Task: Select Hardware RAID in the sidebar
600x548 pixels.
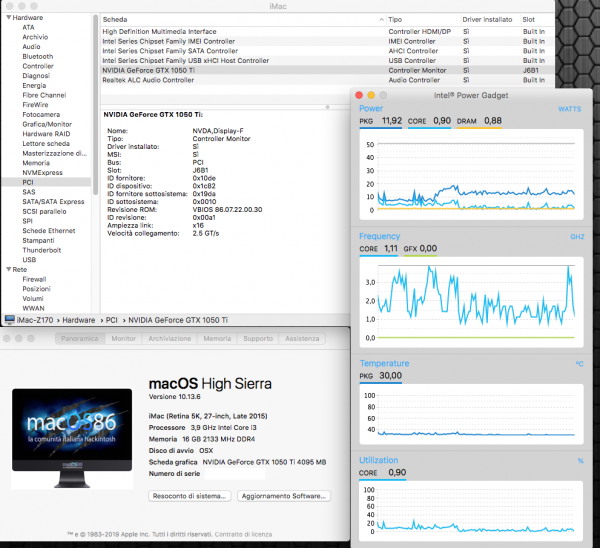Action: click(46, 134)
